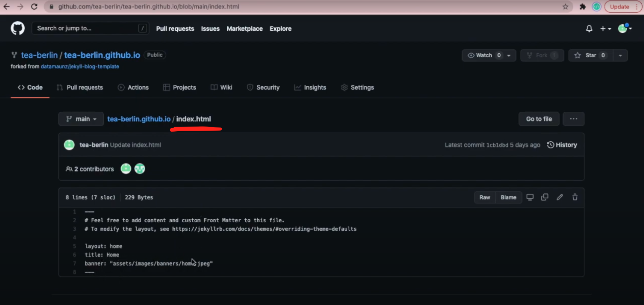Switch to the Security tab
The image size is (644, 305).
[263, 87]
